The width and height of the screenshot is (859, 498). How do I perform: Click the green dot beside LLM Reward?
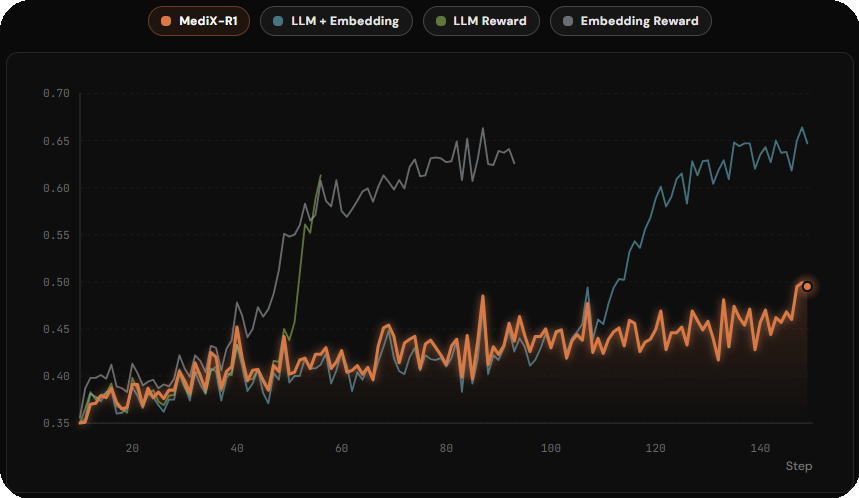tap(442, 21)
